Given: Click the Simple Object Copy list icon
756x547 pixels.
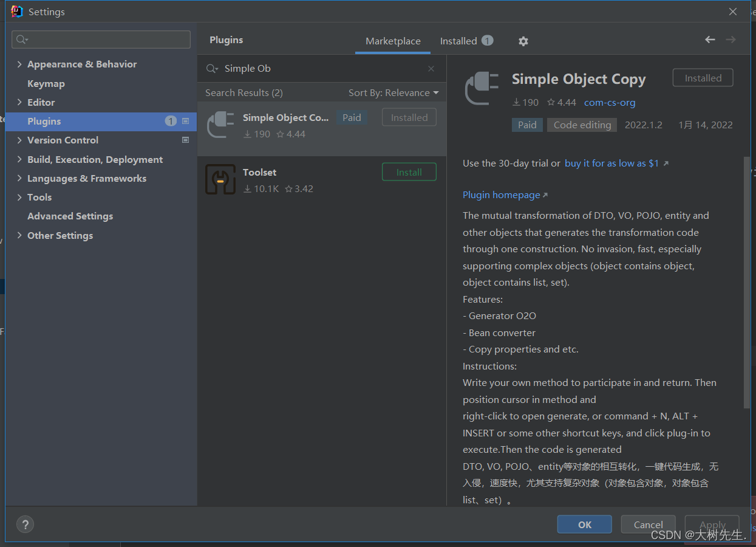Looking at the screenshot, I should point(220,125).
